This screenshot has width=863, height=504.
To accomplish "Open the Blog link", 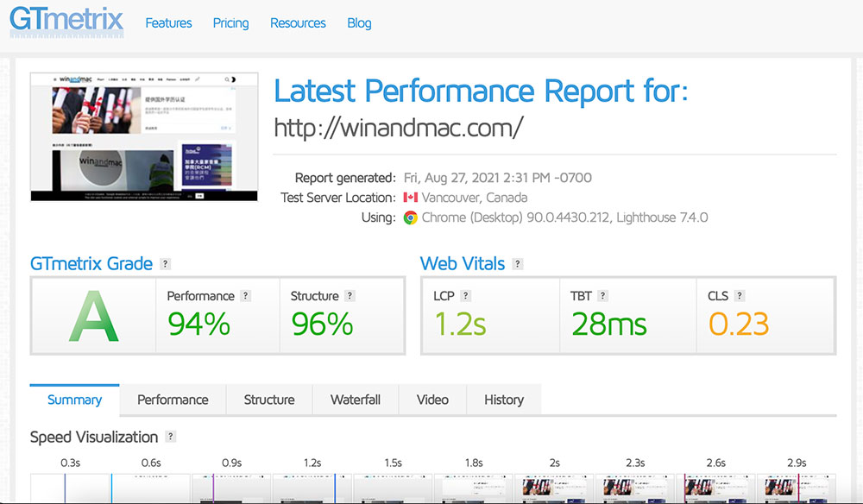I will pos(359,23).
